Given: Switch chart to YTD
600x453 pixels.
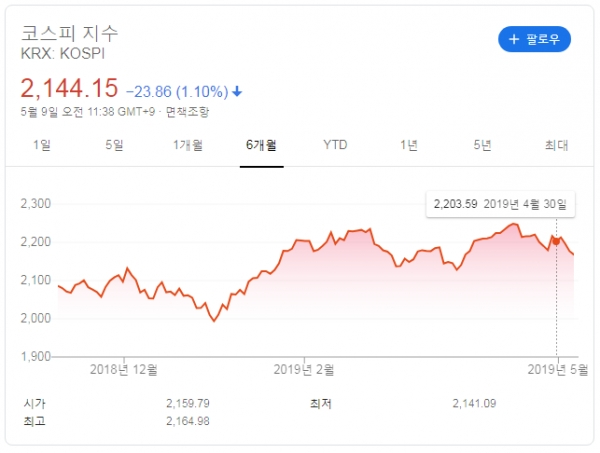Looking at the screenshot, I should (x=335, y=145).
